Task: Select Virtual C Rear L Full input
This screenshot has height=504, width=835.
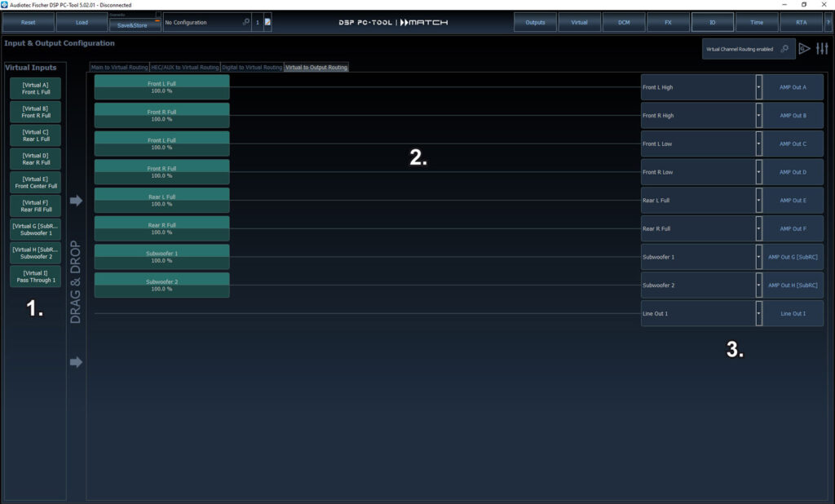Action: point(36,135)
